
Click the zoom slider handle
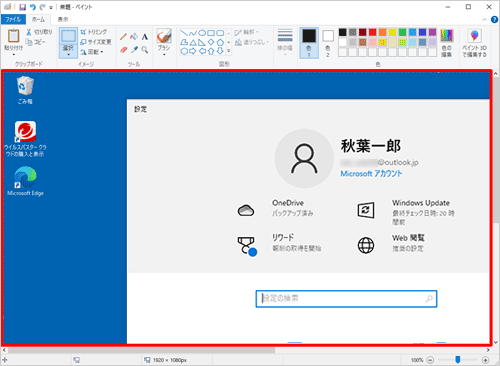pos(458,359)
